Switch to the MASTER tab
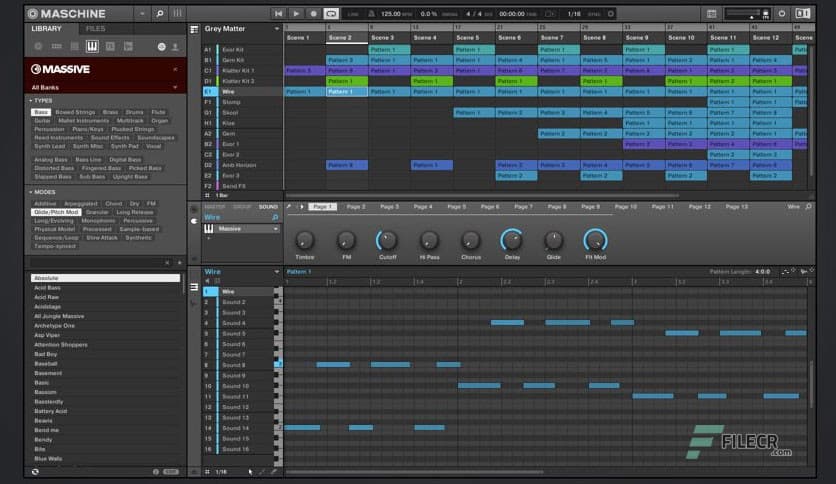Viewport: 836px width, 484px height. (215, 207)
